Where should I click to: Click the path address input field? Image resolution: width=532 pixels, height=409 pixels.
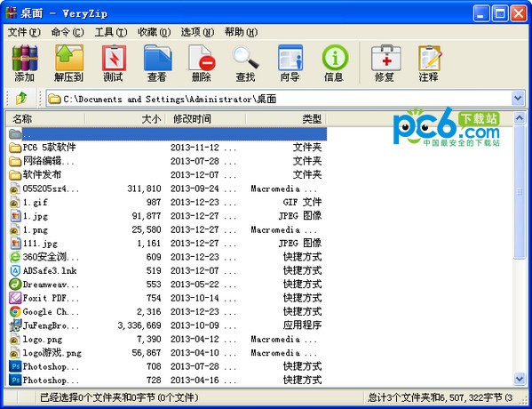(279, 99)
